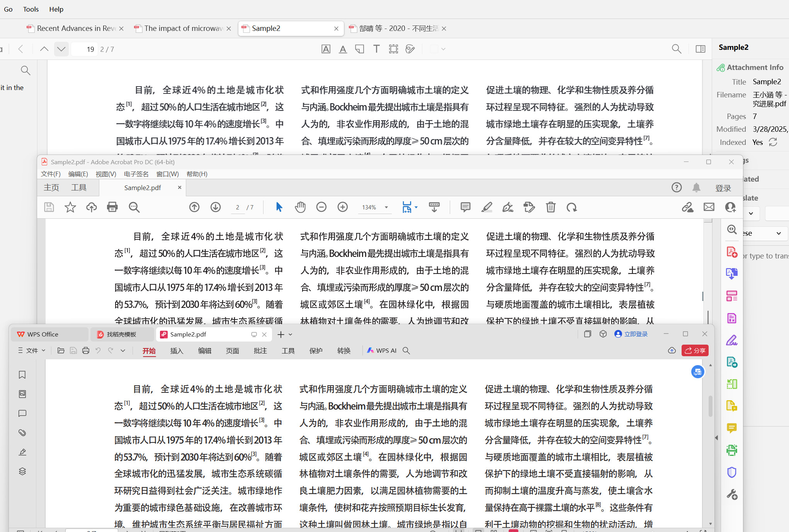
Task: Click the highlighter pen tool in Acrobat
Action: (x=486, y=207)
